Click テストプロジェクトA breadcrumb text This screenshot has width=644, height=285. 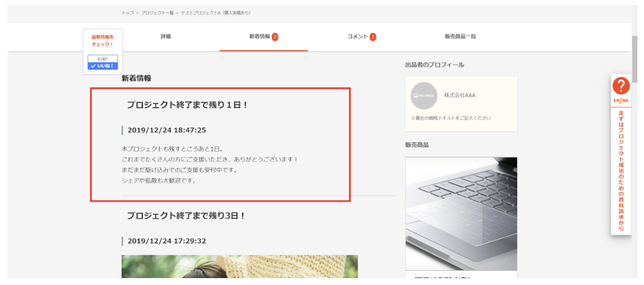[x=215, y=13]
